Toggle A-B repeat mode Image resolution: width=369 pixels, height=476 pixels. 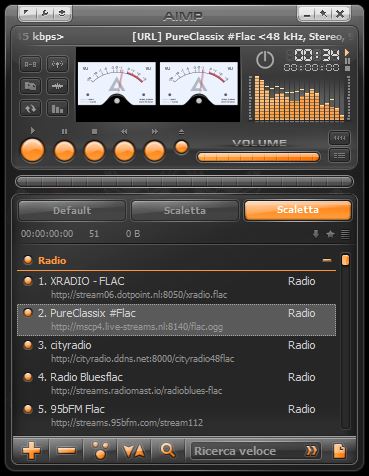coord(30,64)
